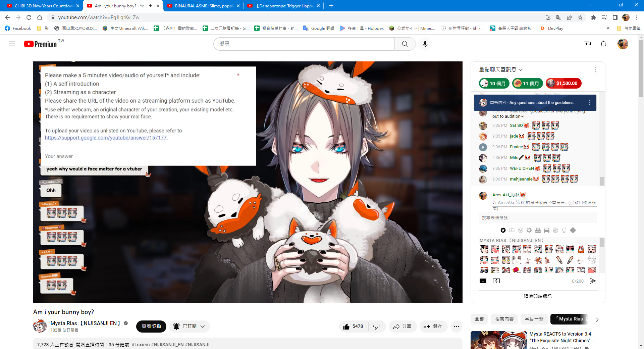Open the more actions ellipsis under video
Viewport: 644px width, 349px height.
(x=457, y=327)
